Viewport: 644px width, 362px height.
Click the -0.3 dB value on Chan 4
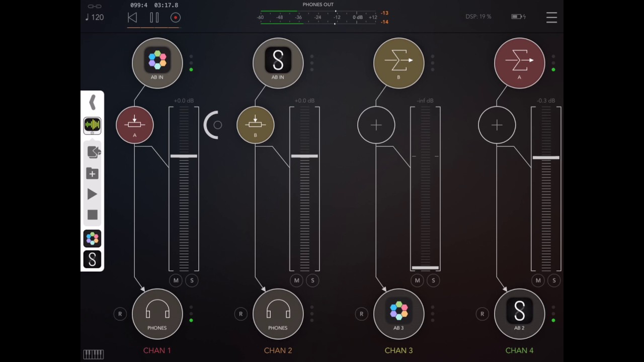coord(546,101)
